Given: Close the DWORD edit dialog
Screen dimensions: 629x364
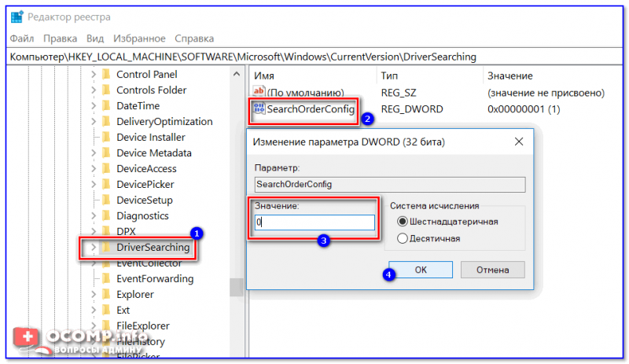Looking at the screenshot, I should 519,142.
